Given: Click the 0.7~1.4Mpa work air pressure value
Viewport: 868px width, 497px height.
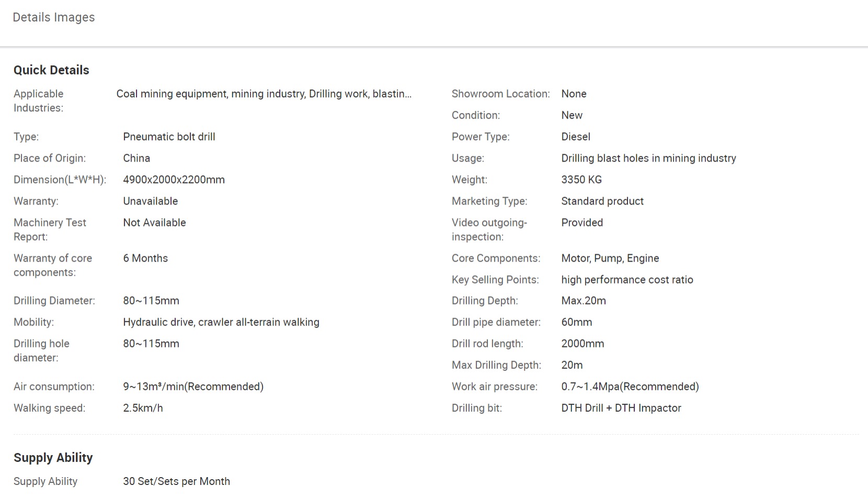Looking at the screenshot, I should [x=630, y=386].
